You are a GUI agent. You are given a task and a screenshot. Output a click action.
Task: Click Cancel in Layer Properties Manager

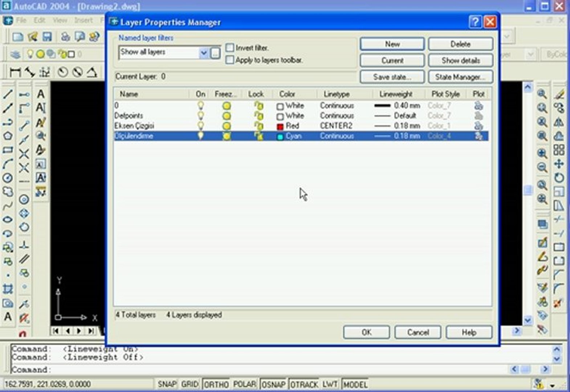[x=418, y=332]
